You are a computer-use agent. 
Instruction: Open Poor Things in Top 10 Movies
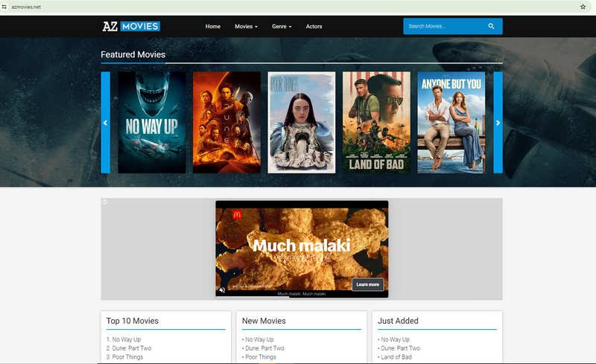click(127, 357)
